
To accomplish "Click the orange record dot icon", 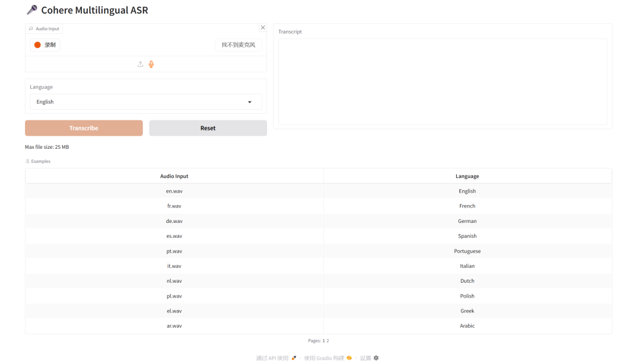I will pos(37,45).
